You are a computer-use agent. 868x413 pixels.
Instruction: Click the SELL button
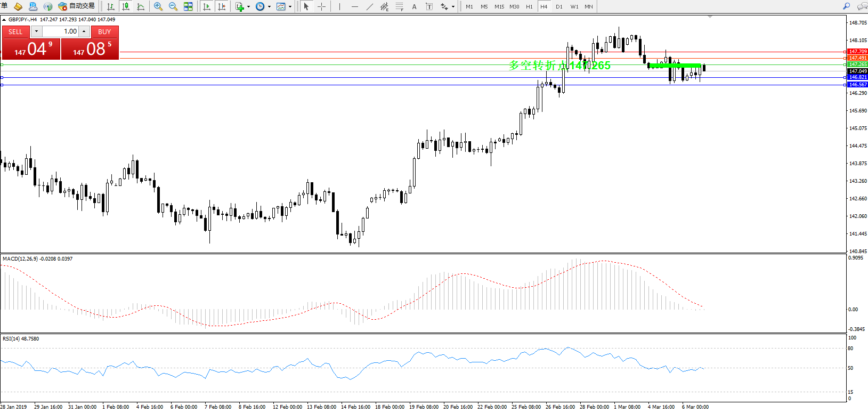click(15, 31)
